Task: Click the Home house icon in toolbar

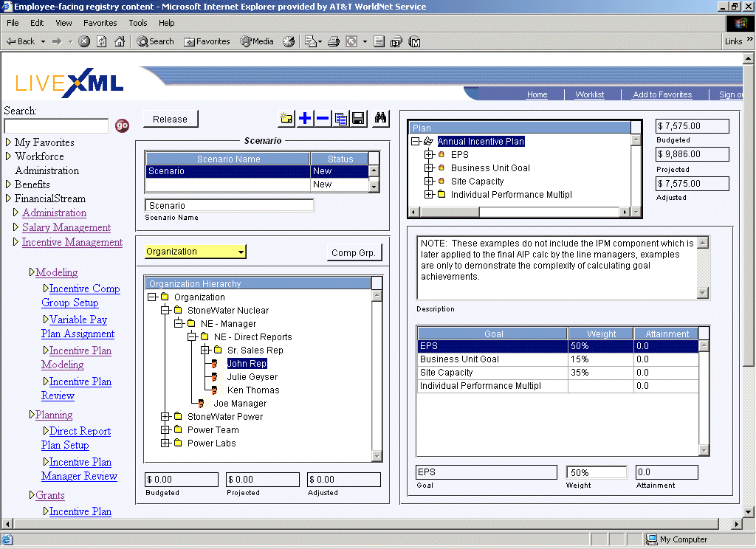Action: pos(120,41)
